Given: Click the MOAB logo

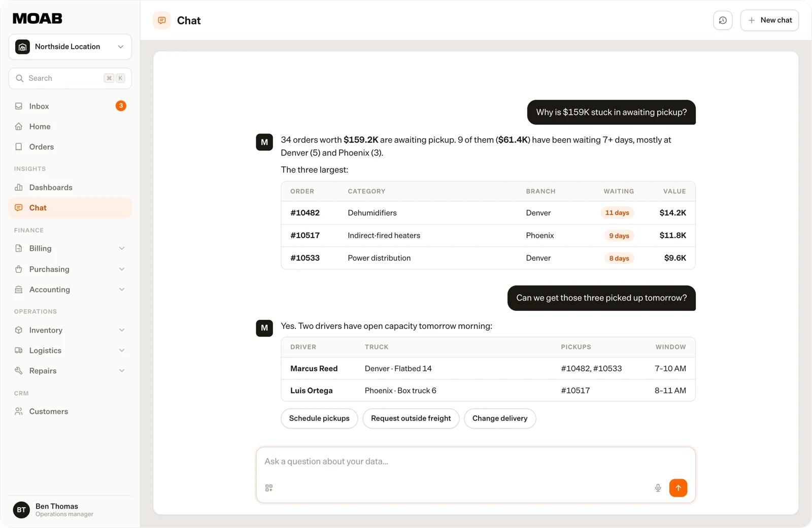Looking at the screenshot, I should [38, 19].
